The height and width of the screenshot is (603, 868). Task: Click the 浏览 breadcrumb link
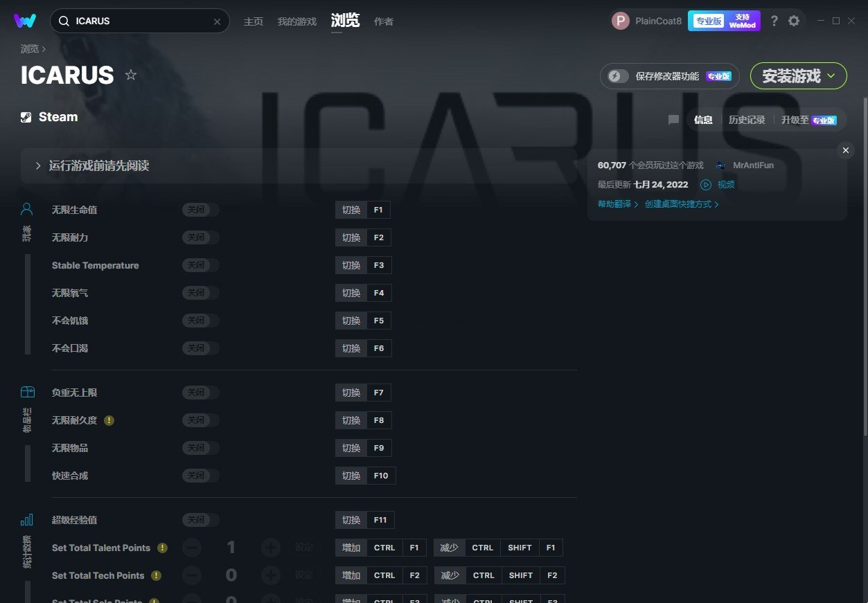[x=30, y=49]
